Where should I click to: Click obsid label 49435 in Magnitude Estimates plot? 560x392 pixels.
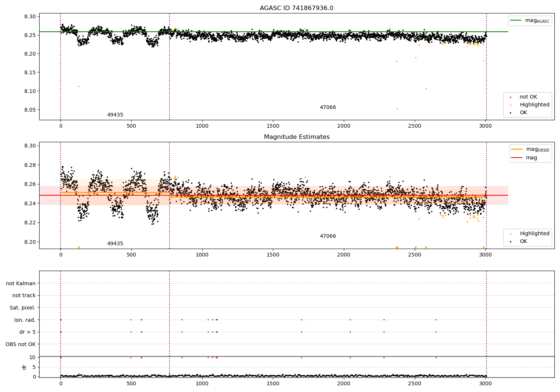coord(115,244)
